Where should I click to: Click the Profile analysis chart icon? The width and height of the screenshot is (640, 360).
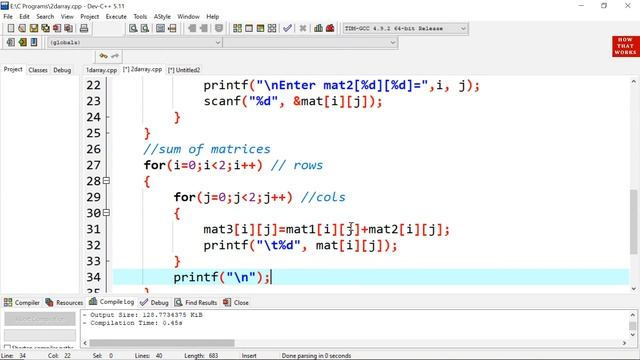(318, 28)
